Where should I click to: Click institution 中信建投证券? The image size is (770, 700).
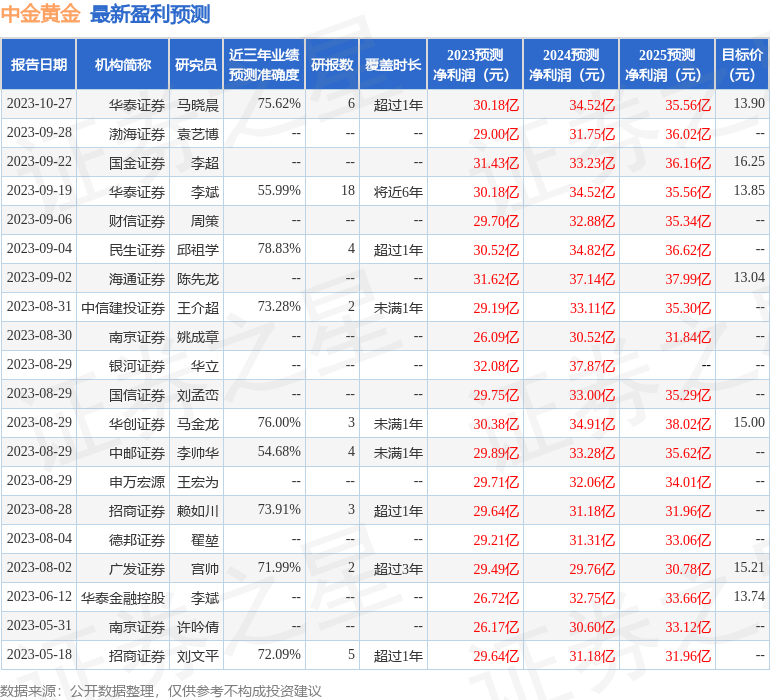pos(123,308)
